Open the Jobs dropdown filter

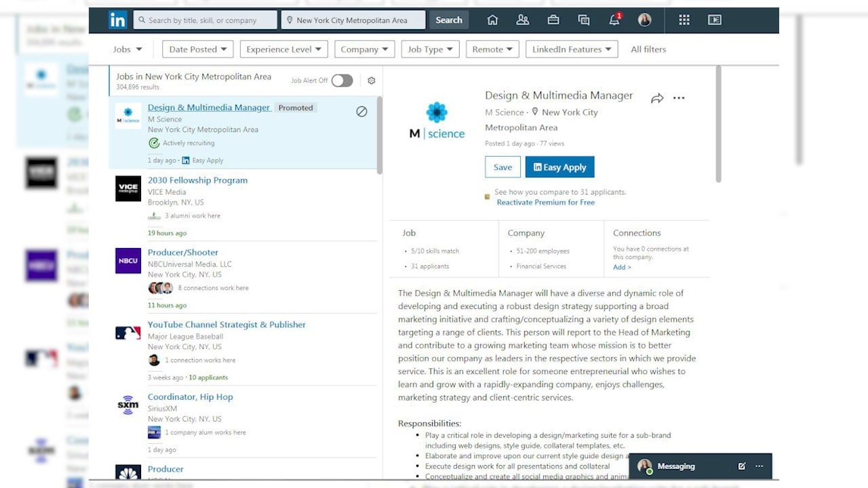[127, 49]
